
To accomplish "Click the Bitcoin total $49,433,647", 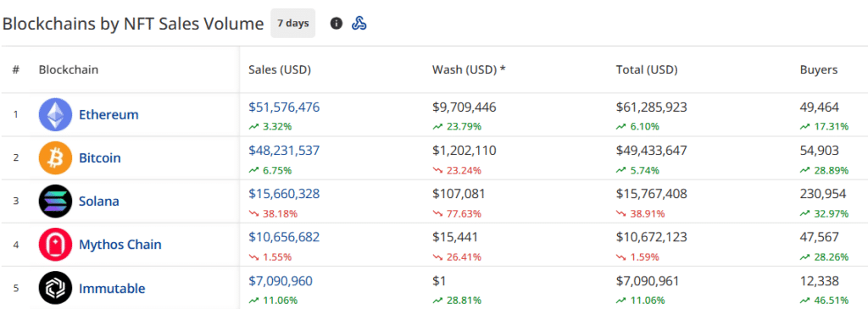I will (652, 151).
